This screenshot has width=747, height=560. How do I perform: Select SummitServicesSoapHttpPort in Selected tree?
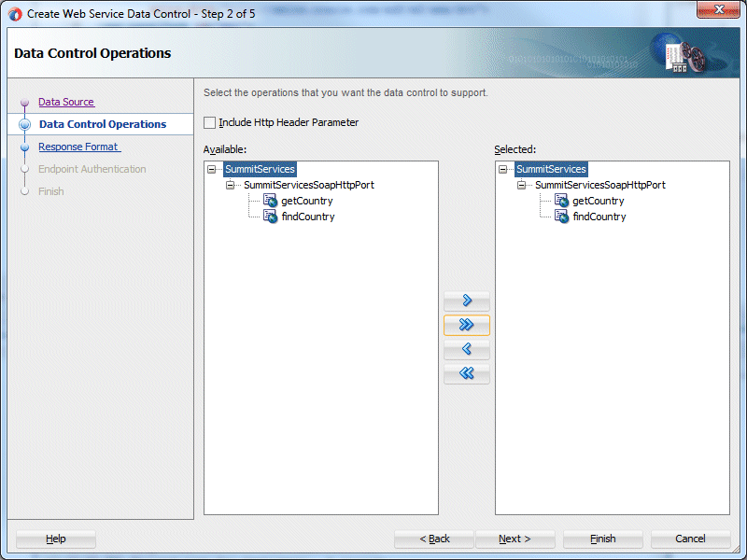click(600, 185)
